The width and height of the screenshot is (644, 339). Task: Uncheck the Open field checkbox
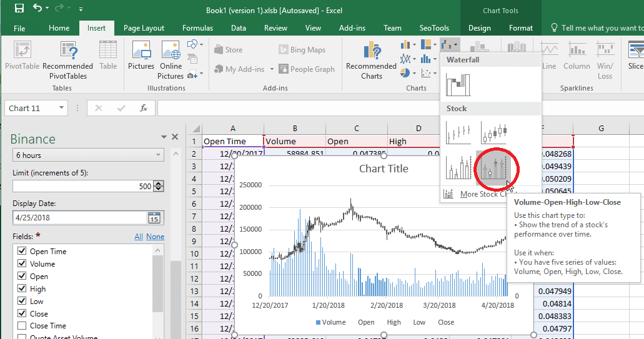click(22, 276)
